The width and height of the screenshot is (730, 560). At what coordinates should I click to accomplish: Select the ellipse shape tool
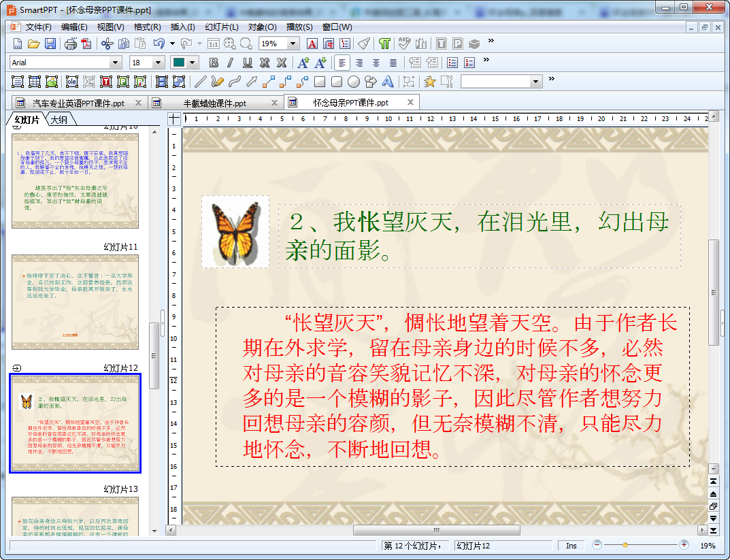(354, 82)
